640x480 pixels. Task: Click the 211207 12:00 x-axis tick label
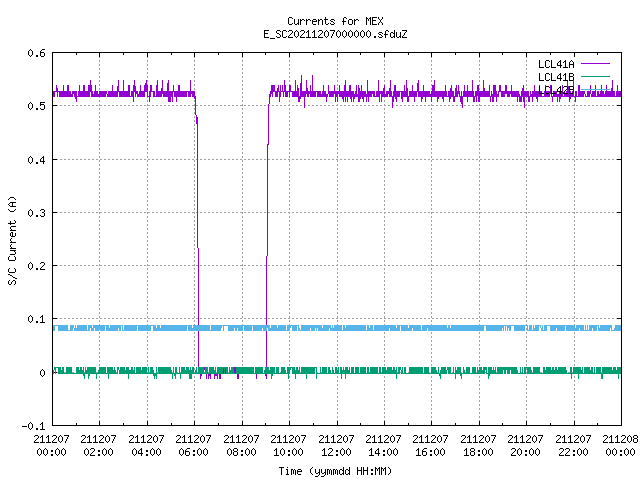336,445
